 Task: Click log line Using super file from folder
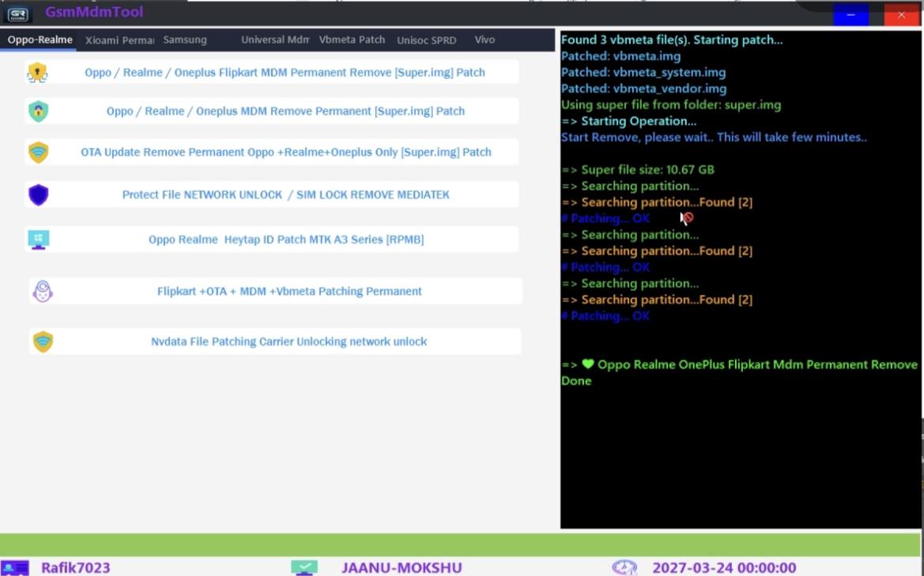tap(670, 105)
